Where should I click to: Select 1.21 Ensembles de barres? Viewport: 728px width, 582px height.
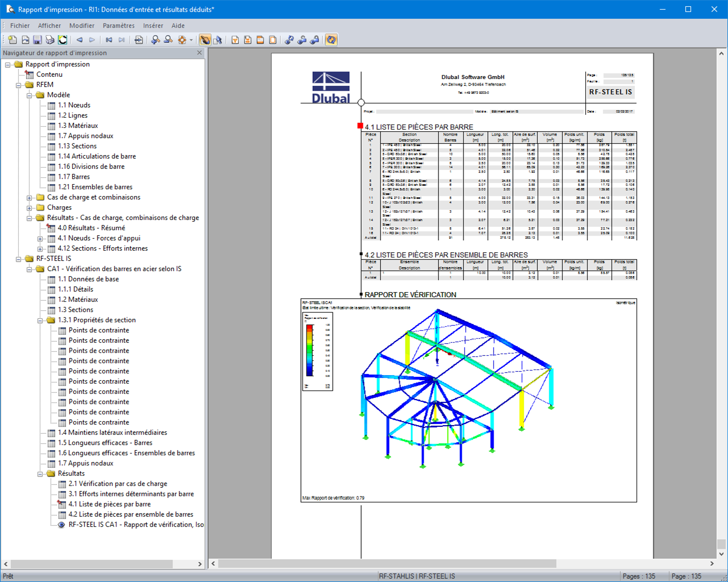tap(95, 187)
